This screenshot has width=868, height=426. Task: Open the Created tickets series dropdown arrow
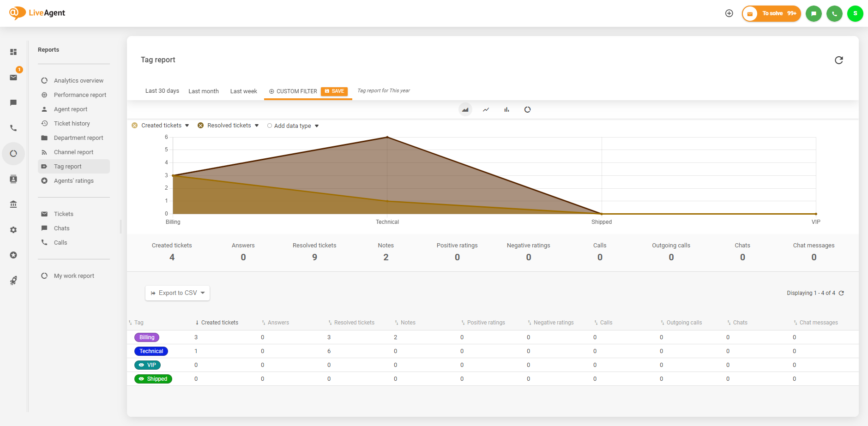(x=187, y=126)
